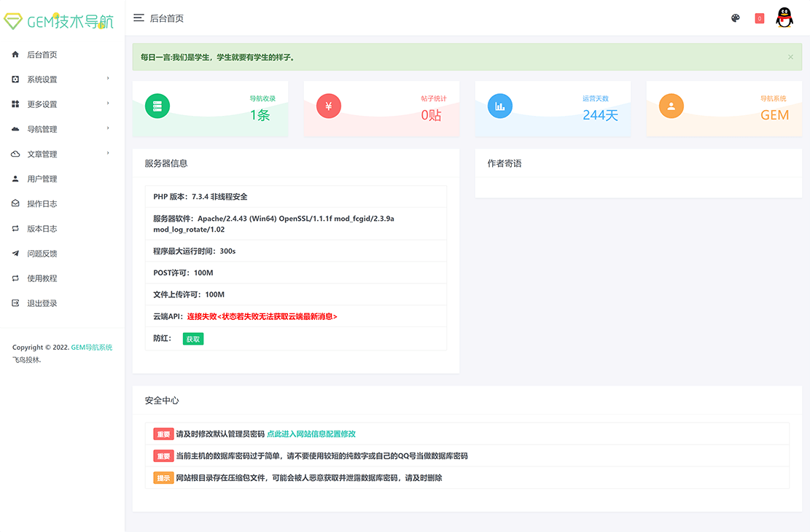This screenshot has height=532, width=810.
Task: Click the GEM导航系统 copyright link
Action: (x=92, y=348)
